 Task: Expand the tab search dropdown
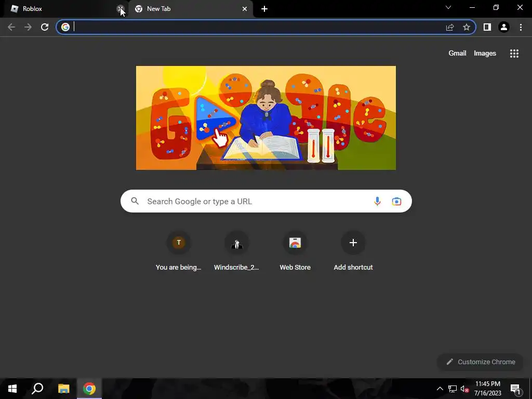tap(448, 7)
